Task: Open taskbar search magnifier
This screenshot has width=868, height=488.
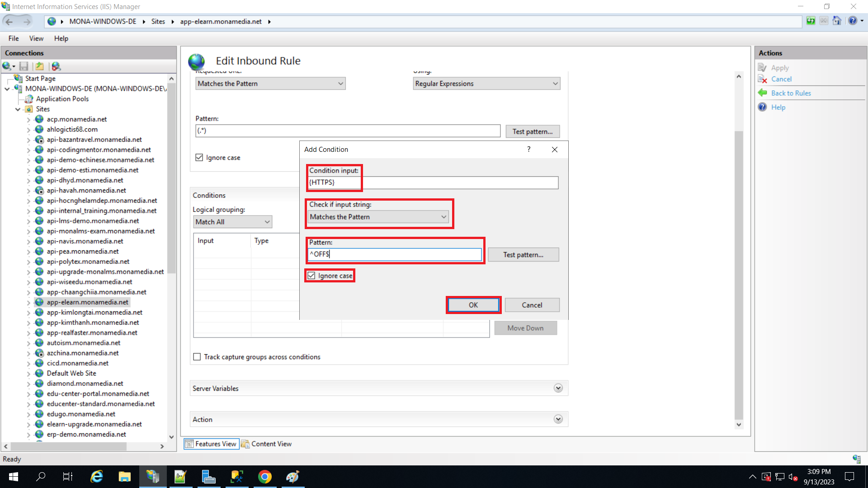Action: point(41,477)
